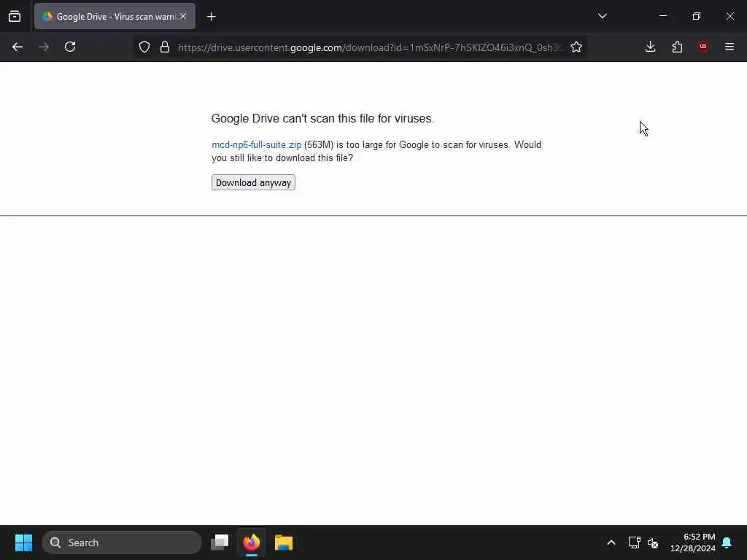Open the clock showing 6:52 PM
The height and width of the screenshot is (560, 747).
[693, 542]
